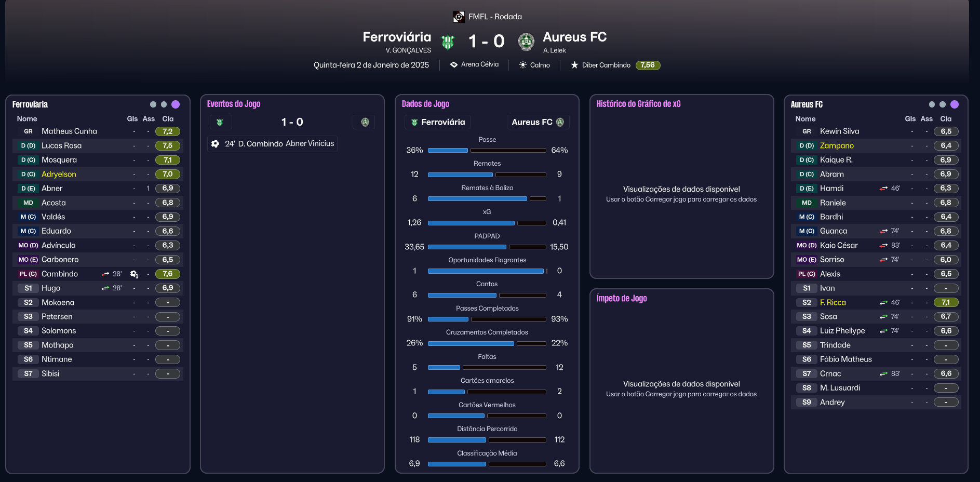
Task: Click the substitution arrows icon beside Hamdi
Action: (883, 189)
